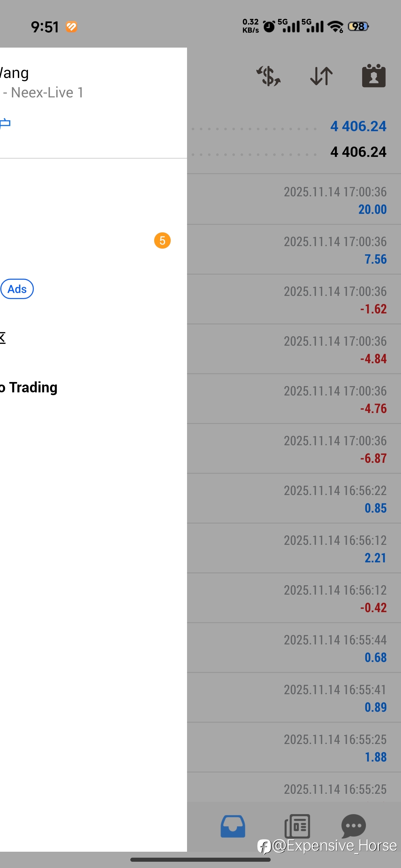Viewport: 401px width, 868px height.
Task: Tap the orange badge showing 5
Action: pyautogui.click(x=162, y=240)
